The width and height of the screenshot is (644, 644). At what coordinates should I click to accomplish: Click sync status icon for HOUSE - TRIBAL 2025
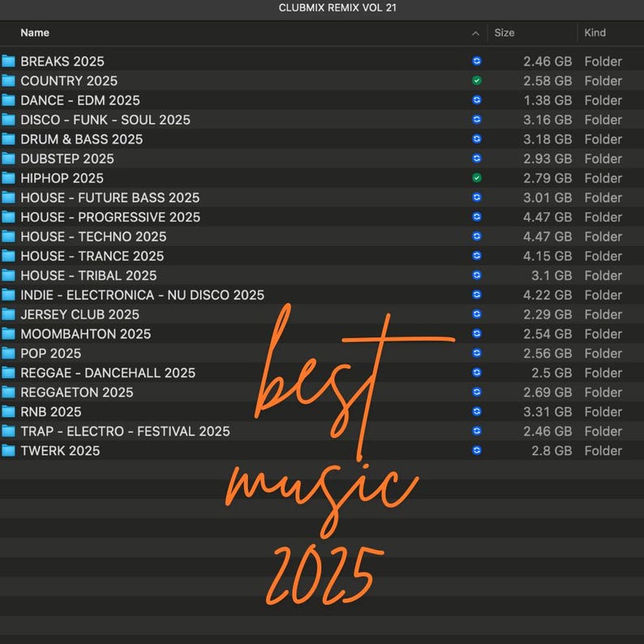click(x=476, y=275)
